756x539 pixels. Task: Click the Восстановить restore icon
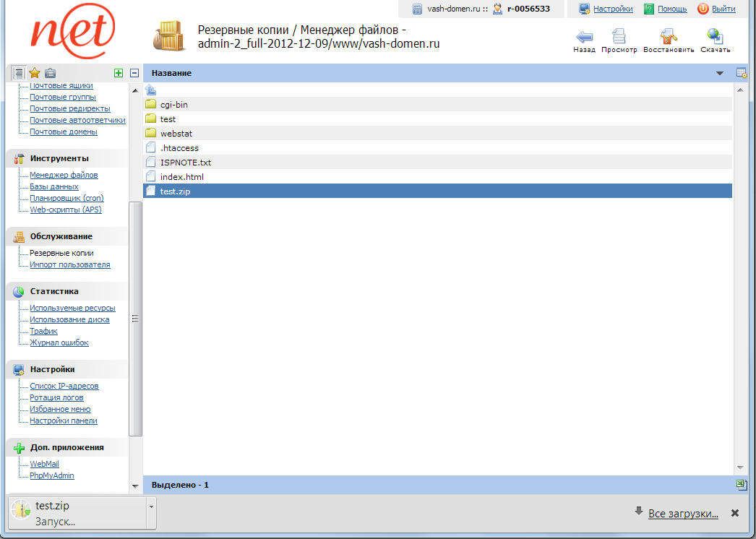[x=669, y=37]
